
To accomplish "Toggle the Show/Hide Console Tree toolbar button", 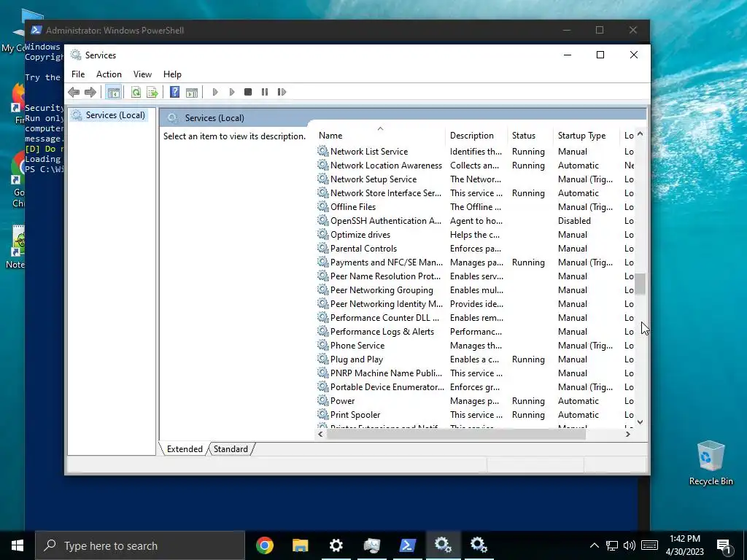I will pyautogui.click(x=113, y=92).
